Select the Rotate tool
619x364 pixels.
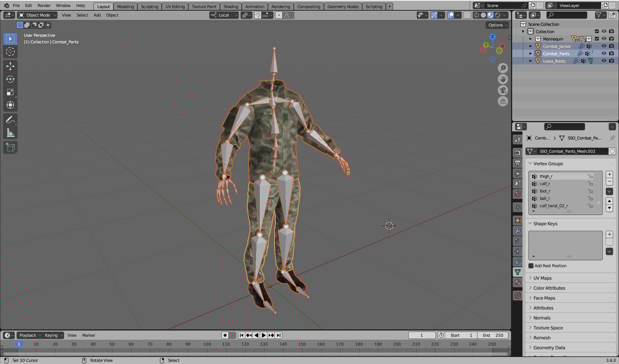(10, 79)
